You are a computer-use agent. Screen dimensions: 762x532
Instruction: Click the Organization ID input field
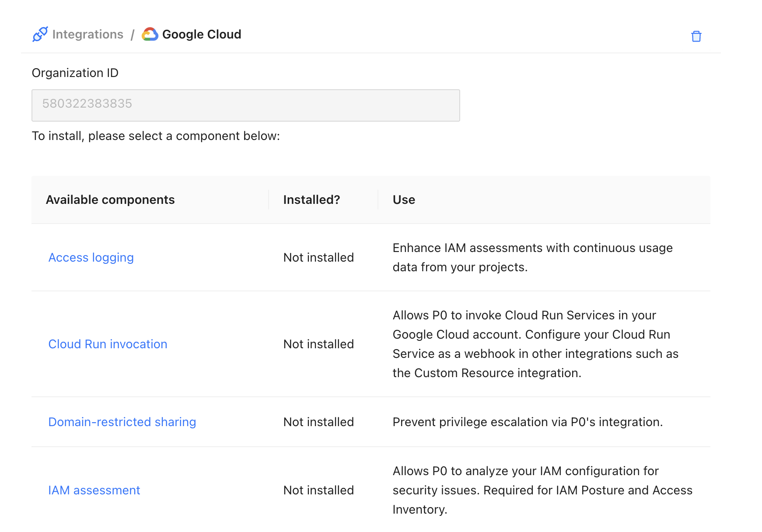click(x=245, y=105)
